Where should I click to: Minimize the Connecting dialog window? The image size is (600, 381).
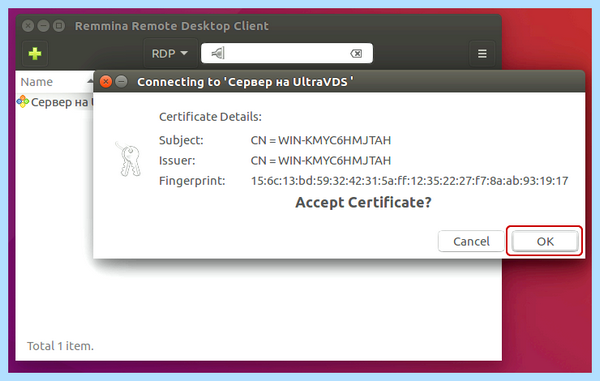pyautogui.click(x=121, y=81)
